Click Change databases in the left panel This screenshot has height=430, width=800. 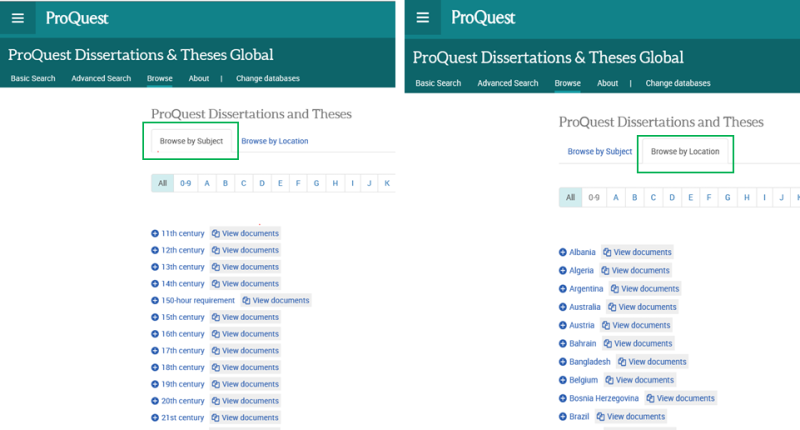(267, 79)
